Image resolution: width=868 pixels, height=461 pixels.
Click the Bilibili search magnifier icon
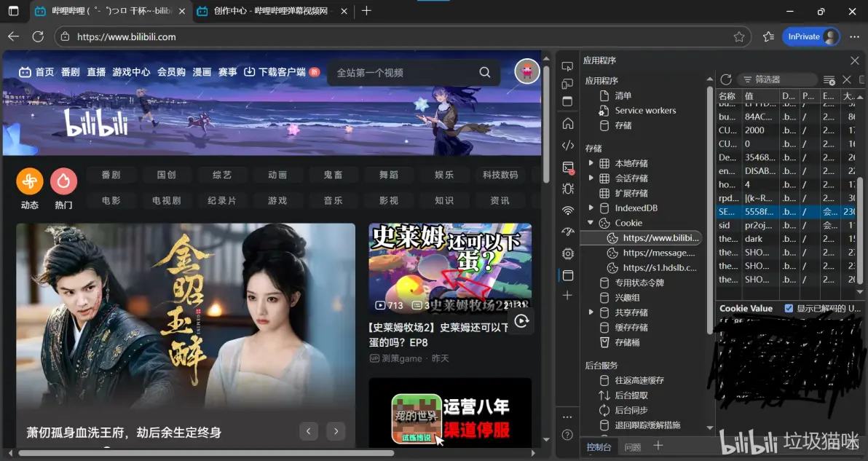[485, 73]
